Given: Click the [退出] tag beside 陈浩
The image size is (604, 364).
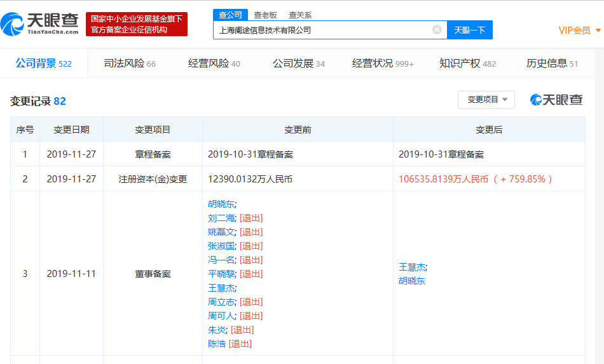Looking at the screenshot, I should tap(240, 344).
